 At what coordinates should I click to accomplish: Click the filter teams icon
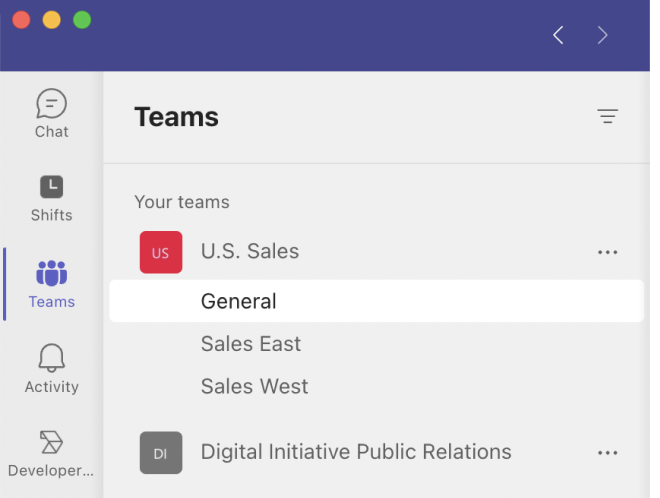click(x=607, y=116)
